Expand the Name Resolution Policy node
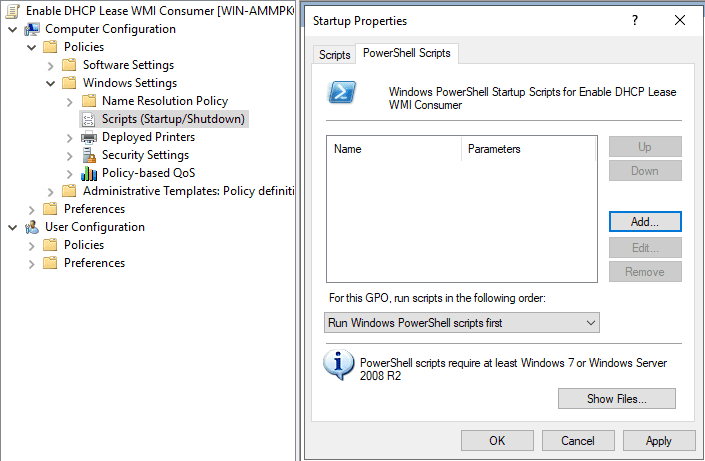This screenshot has height=461, width=705. [x=70, y=102]
